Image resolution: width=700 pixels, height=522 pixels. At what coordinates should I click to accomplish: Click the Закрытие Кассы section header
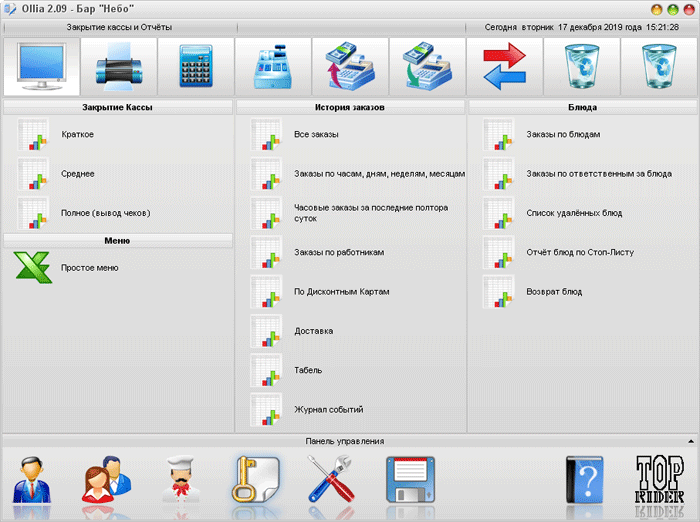tap(117, 107)
